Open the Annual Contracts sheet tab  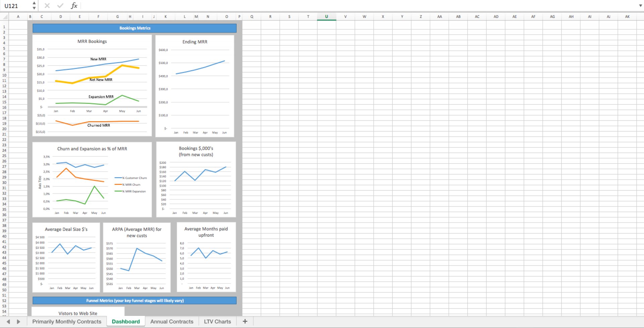pyautogui.click(x=172, y=321)
